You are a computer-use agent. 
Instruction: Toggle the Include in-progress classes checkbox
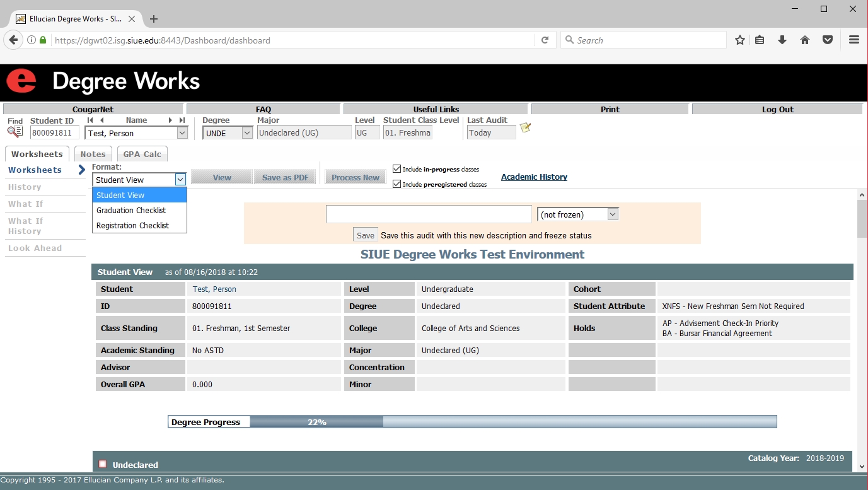point(396,169)
